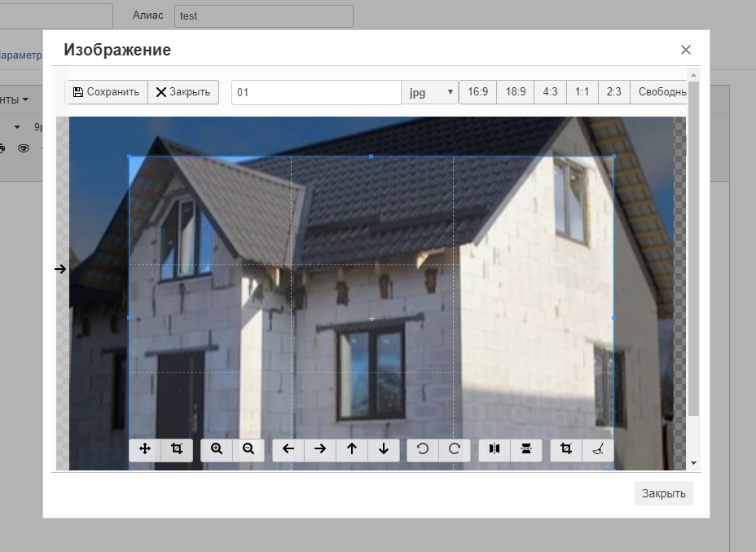Viewport: 756px width, 552px height.
Task: Click the Алиас field containing test
Action: [264, 16]
